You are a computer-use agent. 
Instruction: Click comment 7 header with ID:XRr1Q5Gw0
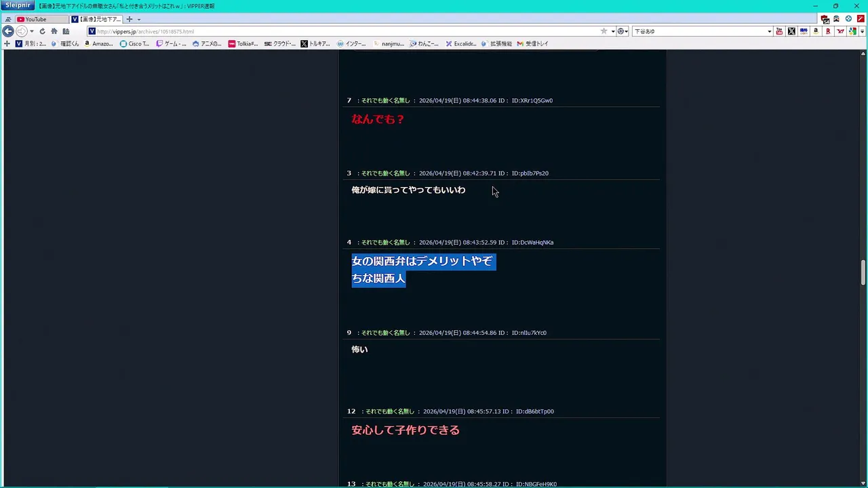click(x=450, y=100)
